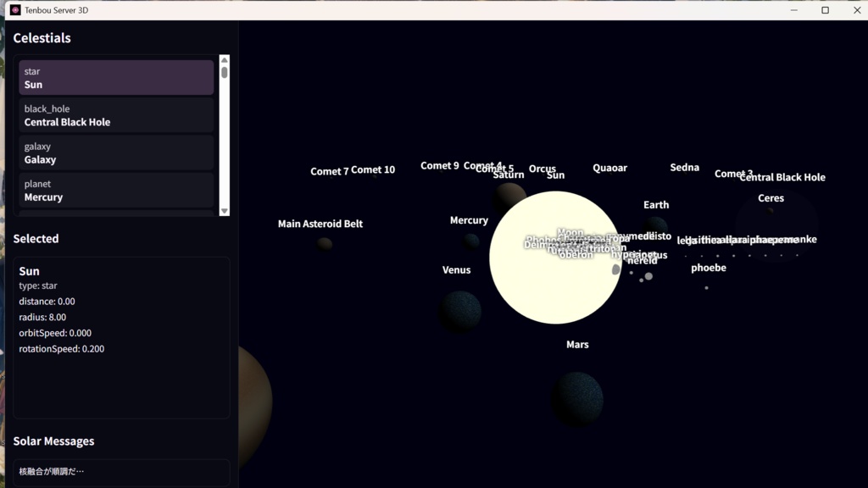The height and width of the screenshot is (488, 868).
Task: Select Venus in the 3D scene
Action: (x=457, y=269)
